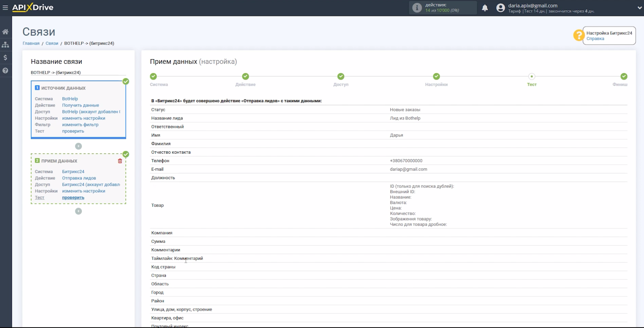Click the Сумма row label

[x=158, y=241]
